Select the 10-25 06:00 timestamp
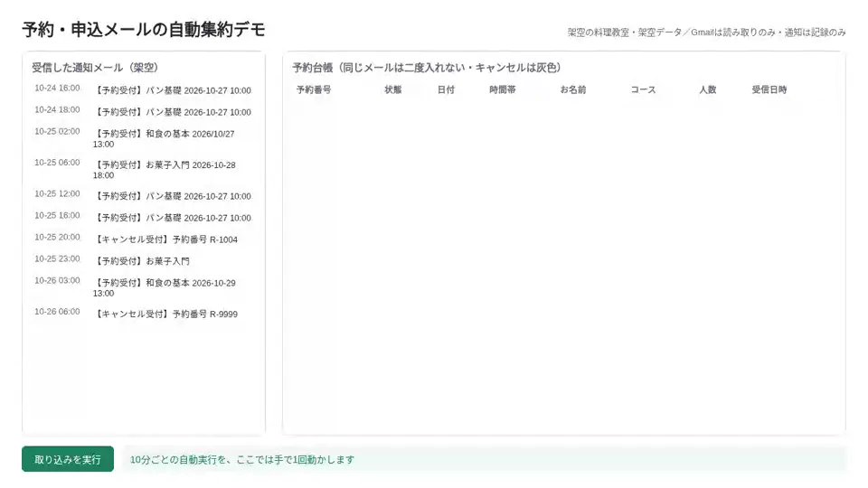This screenshot has width=868, height=488. click(x=57, y=162)
